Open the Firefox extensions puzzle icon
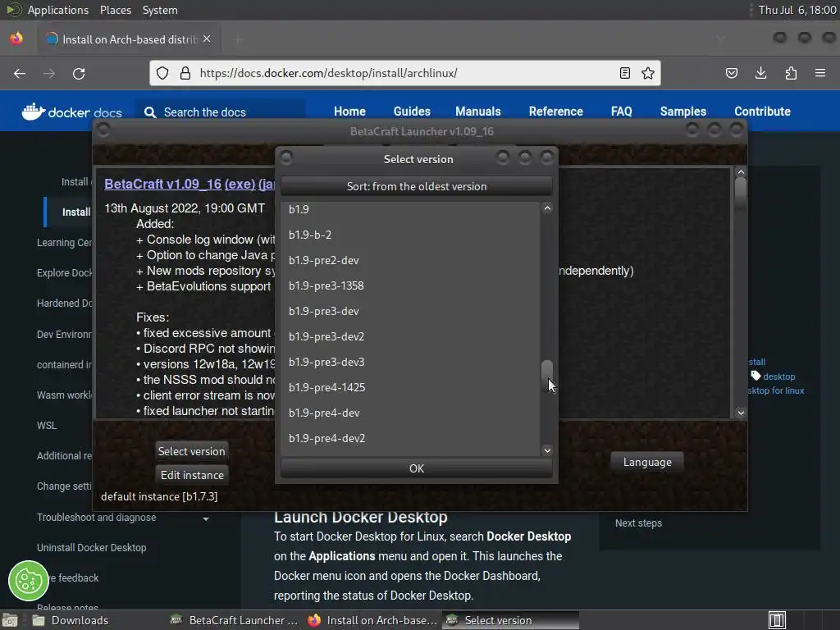 click(791, 73)
